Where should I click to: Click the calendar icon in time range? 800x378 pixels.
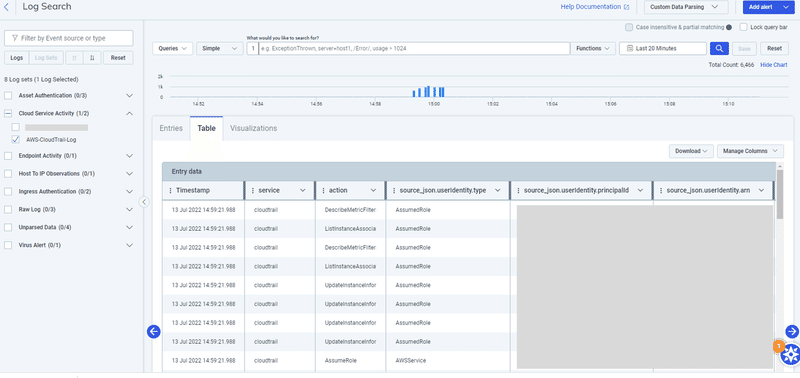click(630, 48)
